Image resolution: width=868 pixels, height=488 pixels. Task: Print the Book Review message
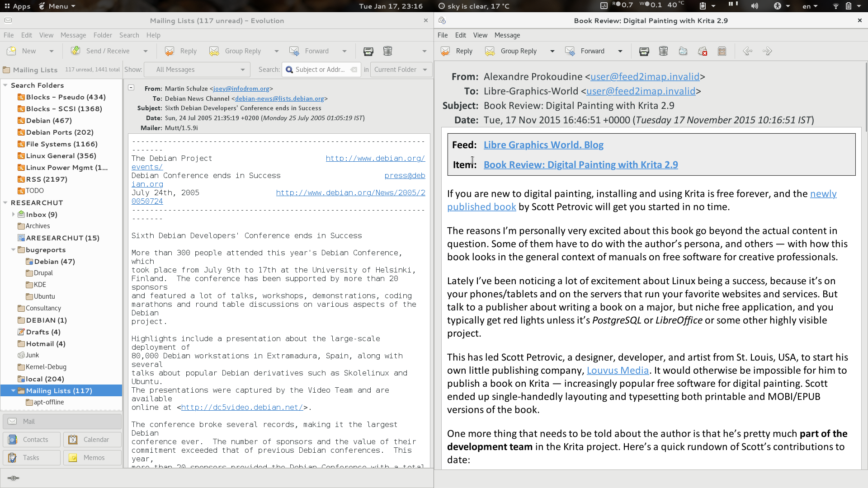(x=644, y=51)
